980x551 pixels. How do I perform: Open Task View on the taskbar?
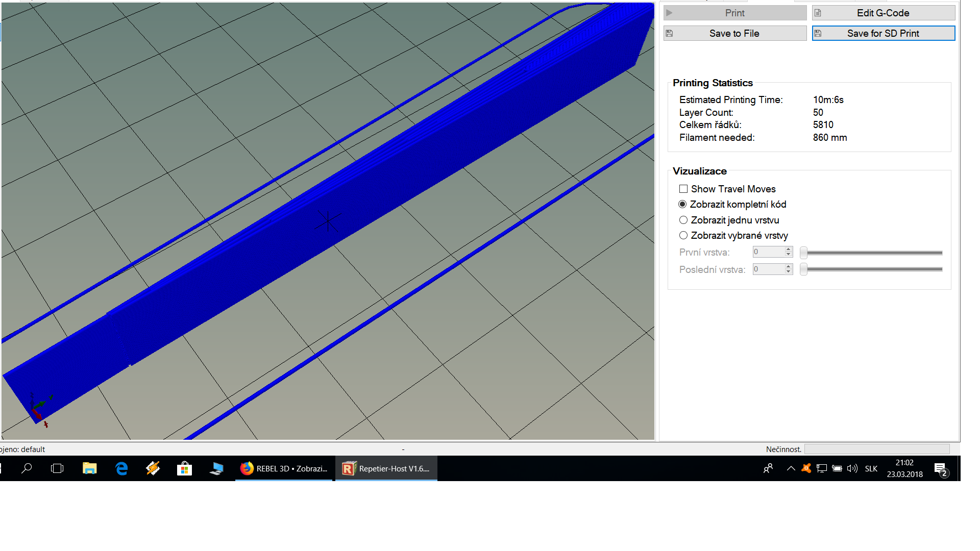pos(58,468)
